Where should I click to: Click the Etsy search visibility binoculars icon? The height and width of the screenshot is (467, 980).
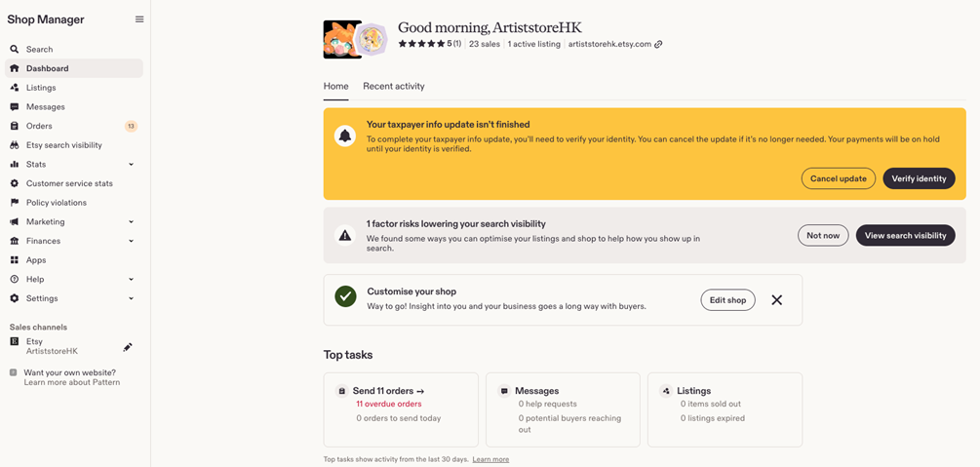click(15, 145)
